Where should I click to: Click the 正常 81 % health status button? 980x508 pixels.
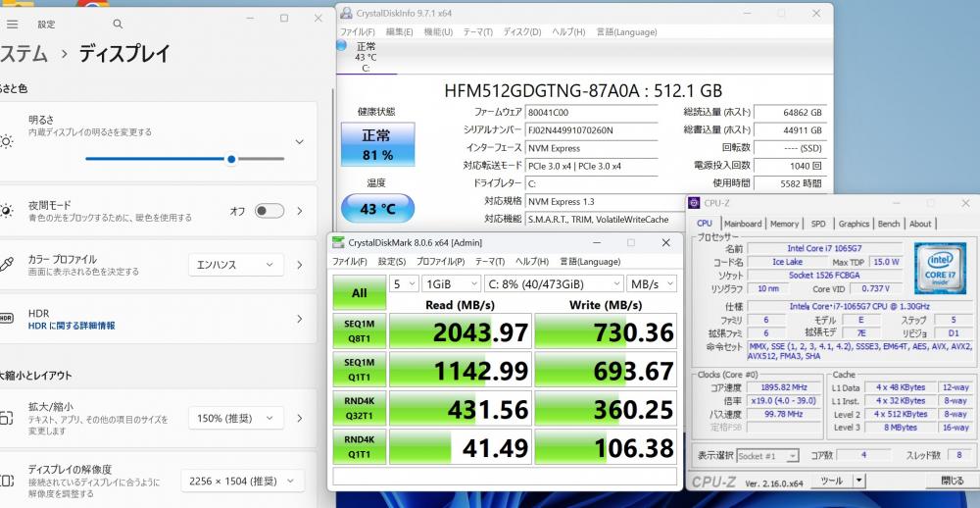pos(377,144)
